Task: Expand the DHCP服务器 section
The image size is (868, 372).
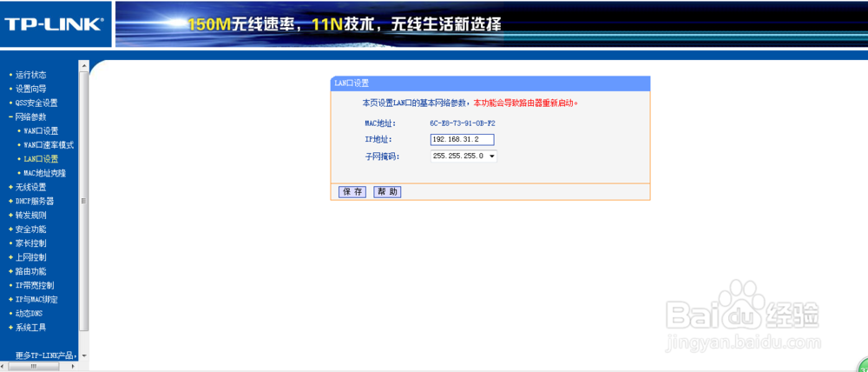Action: point(35,202)
